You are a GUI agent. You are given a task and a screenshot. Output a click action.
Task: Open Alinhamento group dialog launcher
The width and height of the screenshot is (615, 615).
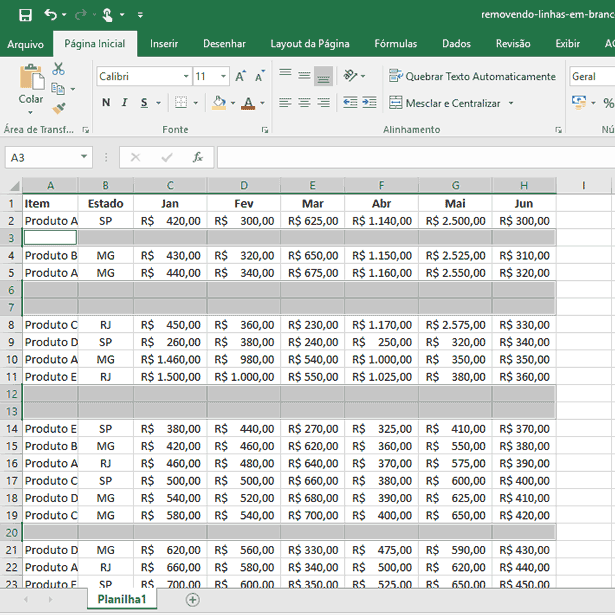559,130
